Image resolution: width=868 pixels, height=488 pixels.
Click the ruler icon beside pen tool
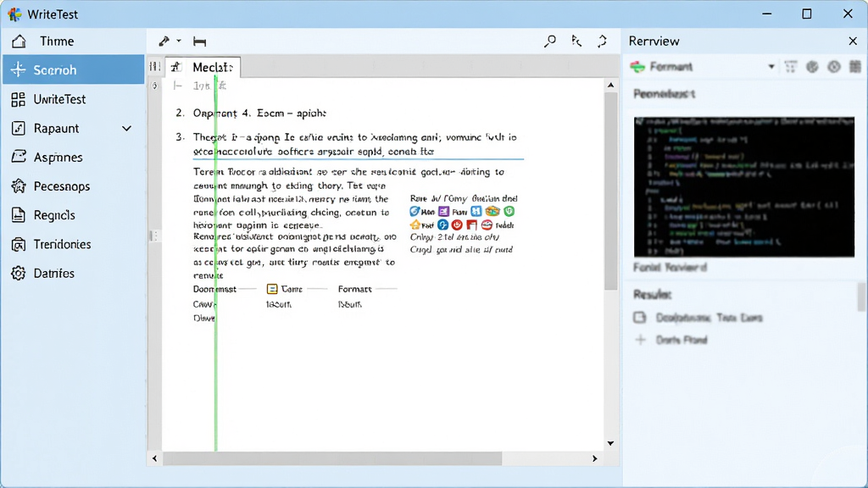[199, 42]
